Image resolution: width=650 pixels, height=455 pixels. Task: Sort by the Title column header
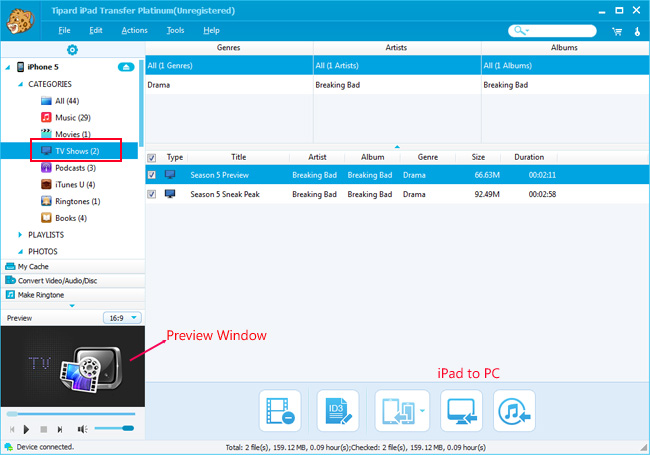(238, 157)
